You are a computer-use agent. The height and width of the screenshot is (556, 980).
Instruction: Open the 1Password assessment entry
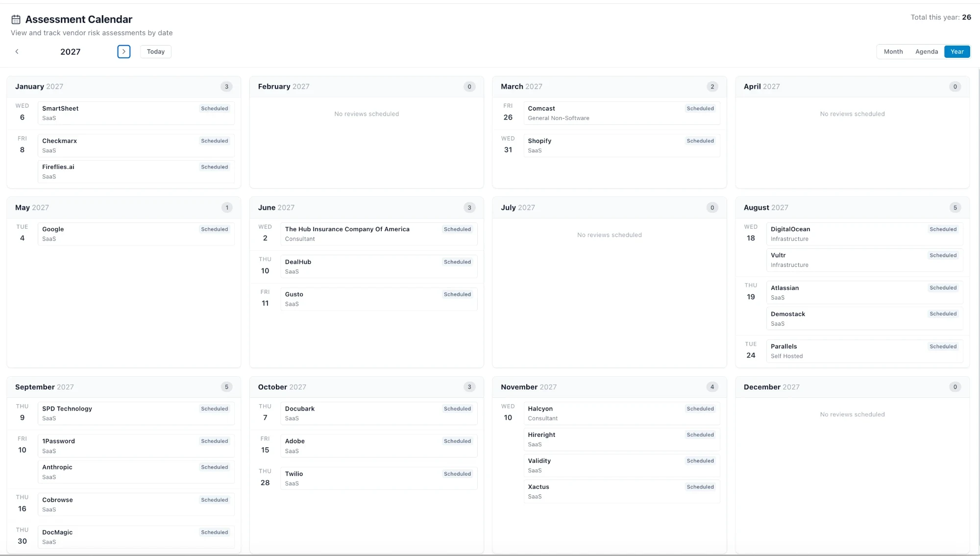click(x=136, y=446)
